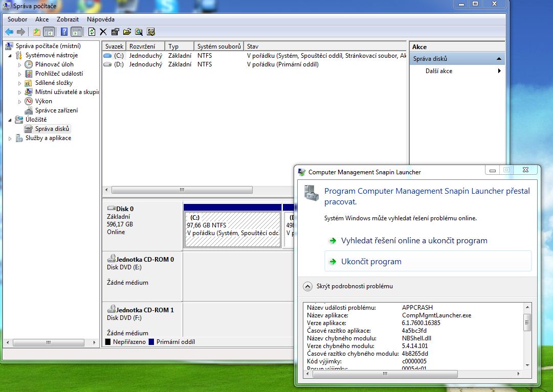Click the Sdílené složky folder icon

pyautogui.click(x=29, y=83)
